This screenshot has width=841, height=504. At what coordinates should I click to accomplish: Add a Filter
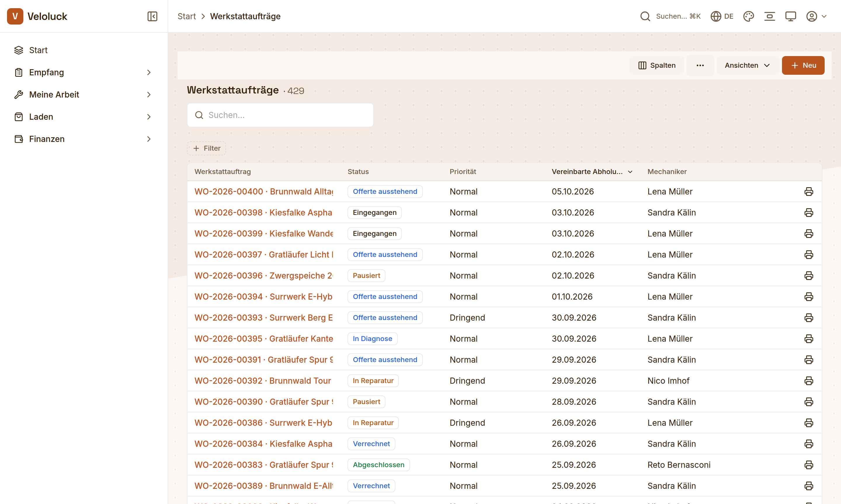206,148
